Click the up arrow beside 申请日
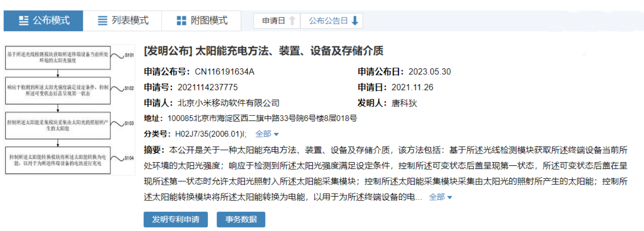The width and height of the screenshot is (644, 231). click(292, 21)
